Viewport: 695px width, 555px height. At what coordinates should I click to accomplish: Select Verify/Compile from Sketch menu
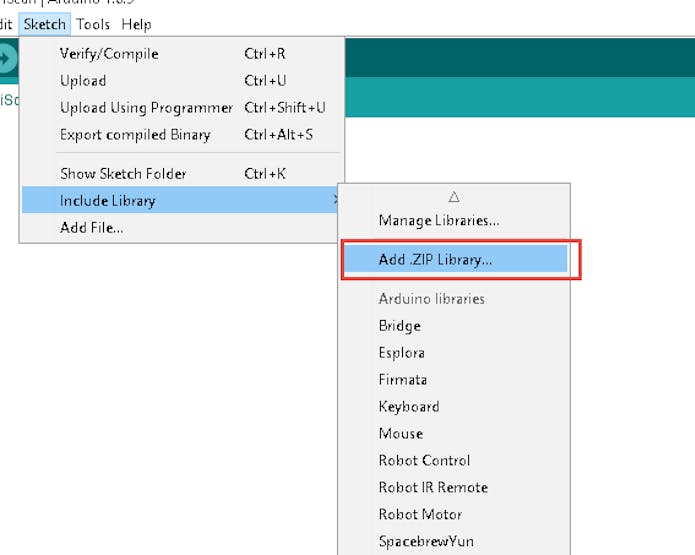pos(182,54)
